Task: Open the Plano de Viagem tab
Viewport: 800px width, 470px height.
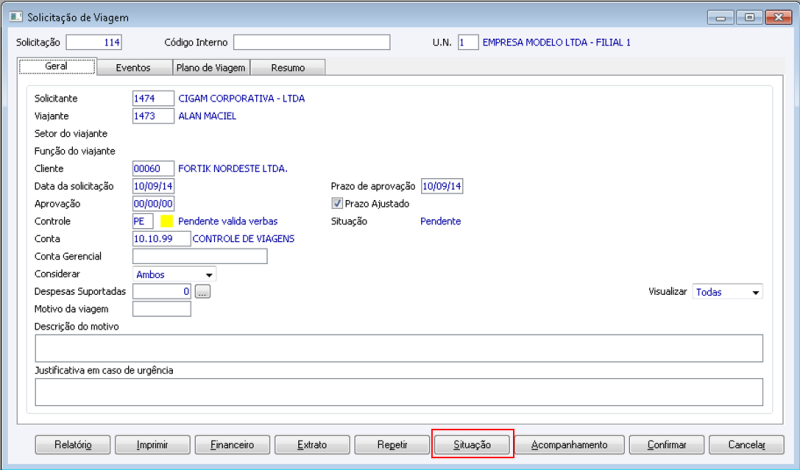Action: point(211,67)
